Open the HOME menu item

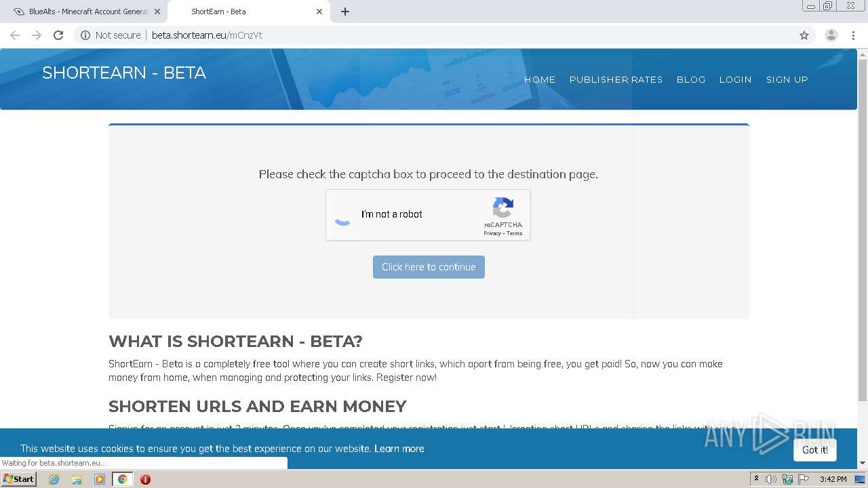click(x=540, y=79)
